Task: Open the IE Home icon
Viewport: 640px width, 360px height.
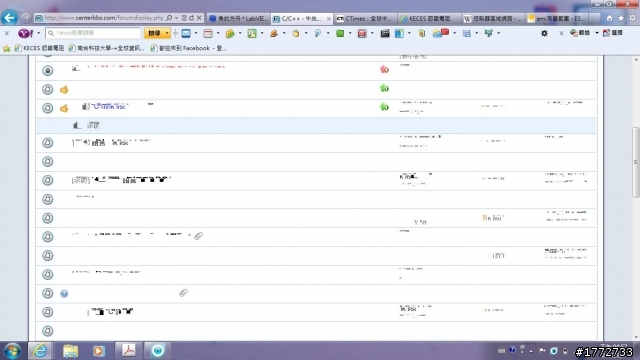Action: [x=609, y=18]
